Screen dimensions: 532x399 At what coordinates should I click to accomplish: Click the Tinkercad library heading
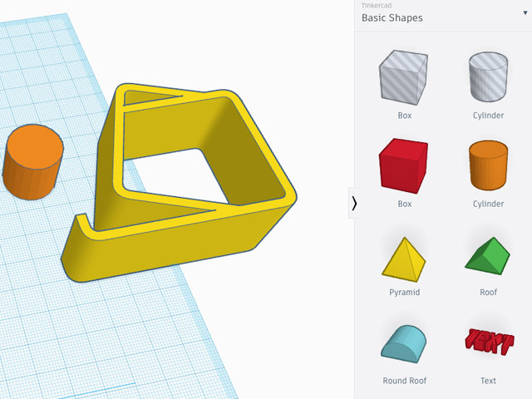377,6
